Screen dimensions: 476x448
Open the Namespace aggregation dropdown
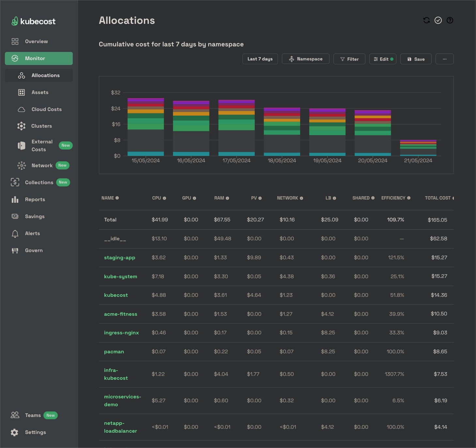(x=306, y=59)
